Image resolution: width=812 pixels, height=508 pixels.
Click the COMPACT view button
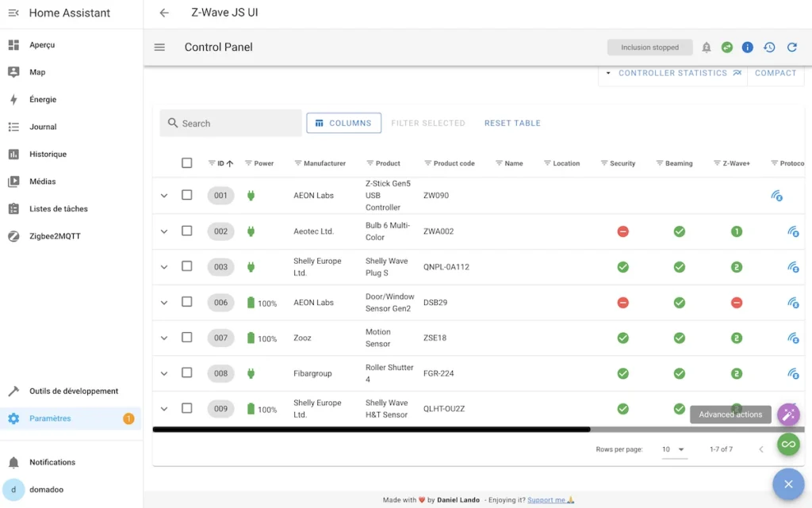click(776, 73)
